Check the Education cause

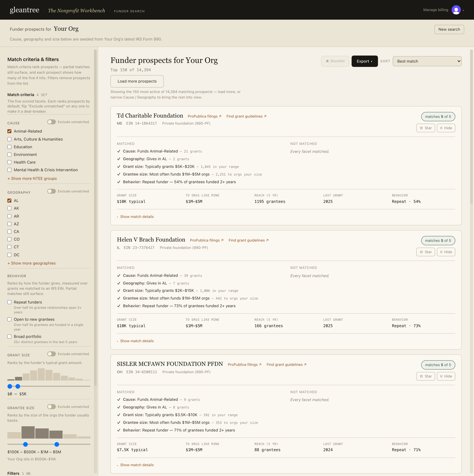coord(9,147)
